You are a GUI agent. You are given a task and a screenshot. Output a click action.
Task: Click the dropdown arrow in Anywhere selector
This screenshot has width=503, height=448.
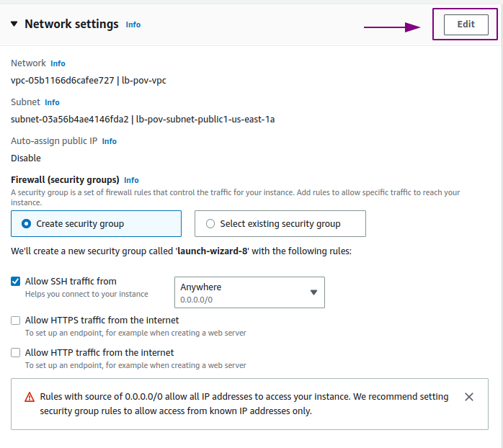313,292
